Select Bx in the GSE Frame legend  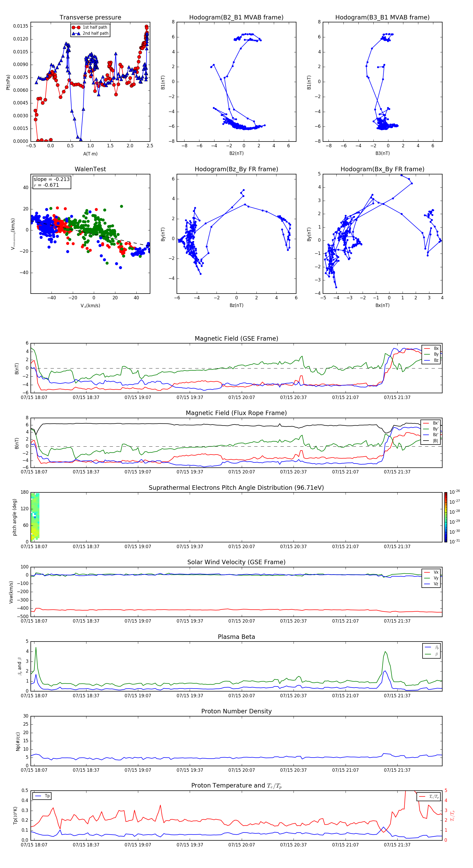[431, 349]
